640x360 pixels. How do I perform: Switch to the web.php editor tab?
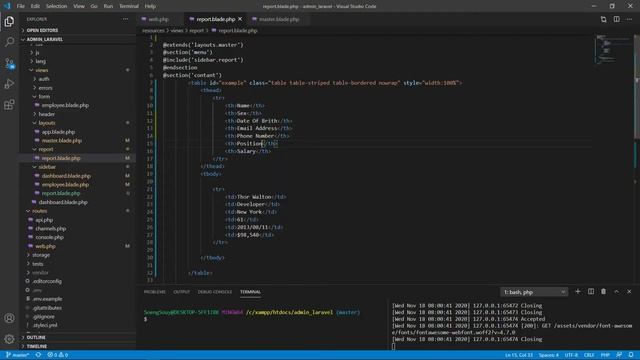pos(158,19)
